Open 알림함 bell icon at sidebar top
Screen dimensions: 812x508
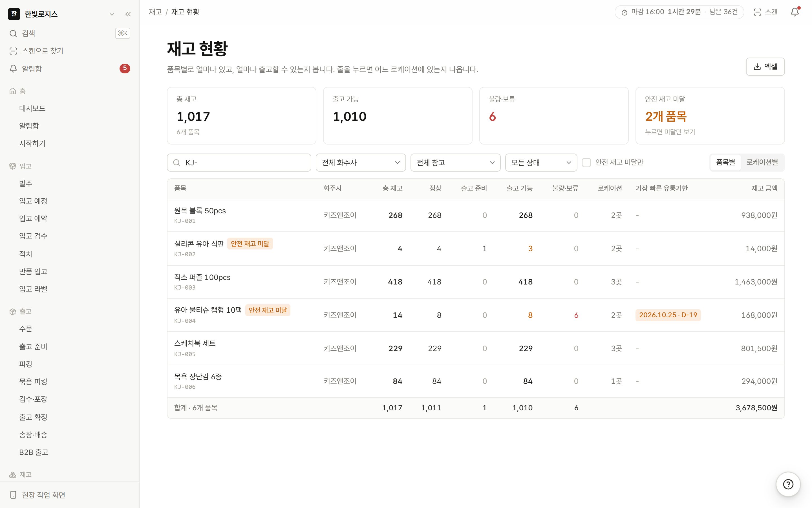click(x=13, y=69)
